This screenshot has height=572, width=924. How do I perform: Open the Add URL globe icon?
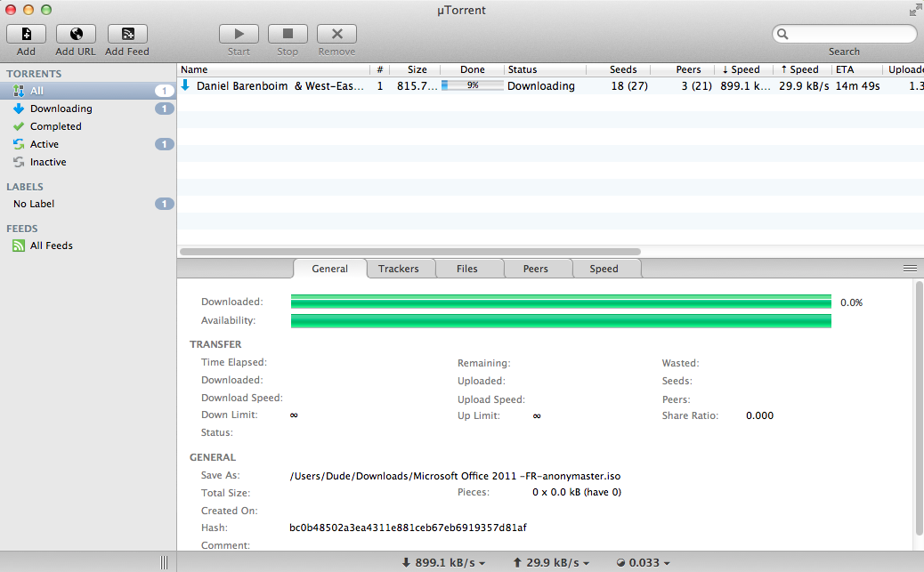pos(76,34)
